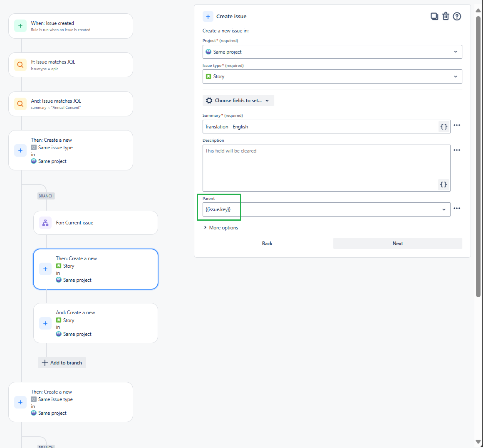This screenshot has height=448, width=483.
Task: Click the JQL search icon on If: Issue matches JQL
Action: (20, 65)
